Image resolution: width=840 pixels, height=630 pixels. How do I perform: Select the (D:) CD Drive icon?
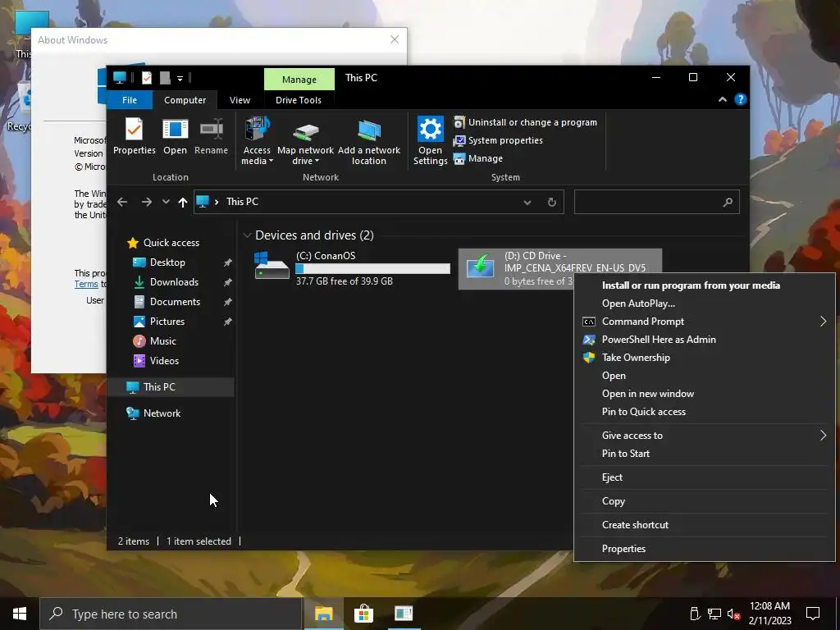click(x=480, y=266)
